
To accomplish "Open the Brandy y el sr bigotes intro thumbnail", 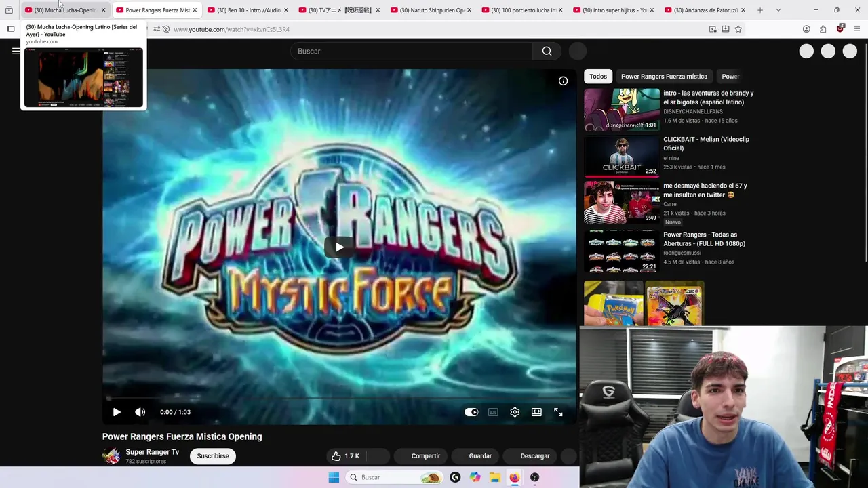I will (622, 109).
